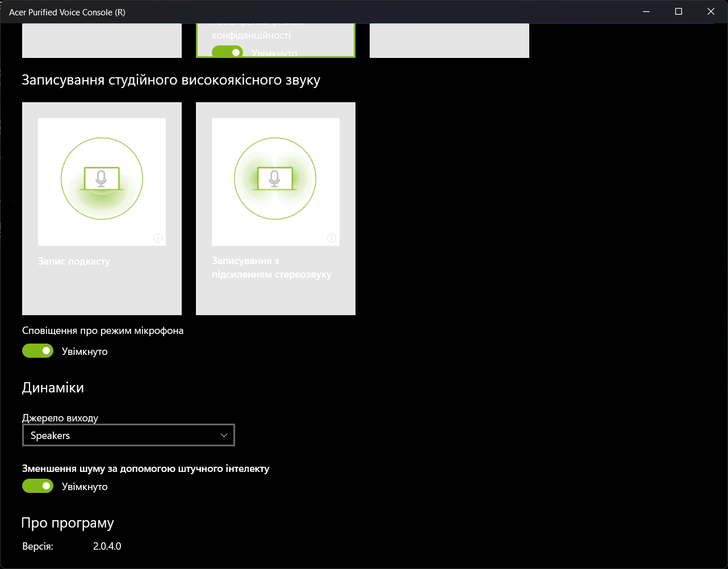
Task: Open the Джерело виходу Speakers dropdown
Action: (128, 436)
